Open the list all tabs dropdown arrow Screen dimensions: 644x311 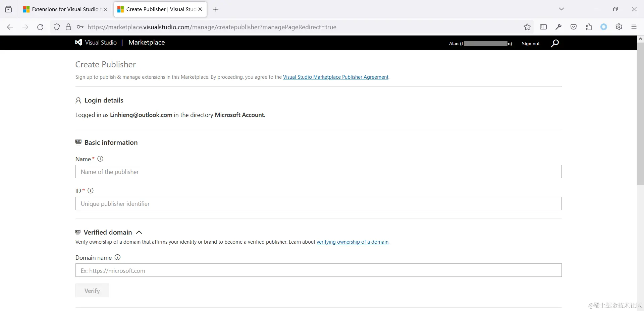[561, 9]
